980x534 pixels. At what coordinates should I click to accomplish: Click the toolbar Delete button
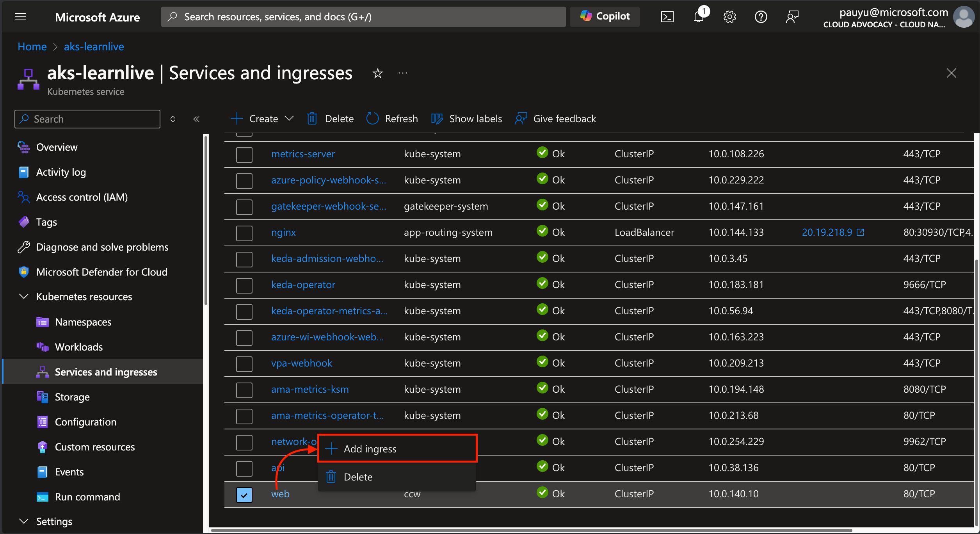(330, 119)
